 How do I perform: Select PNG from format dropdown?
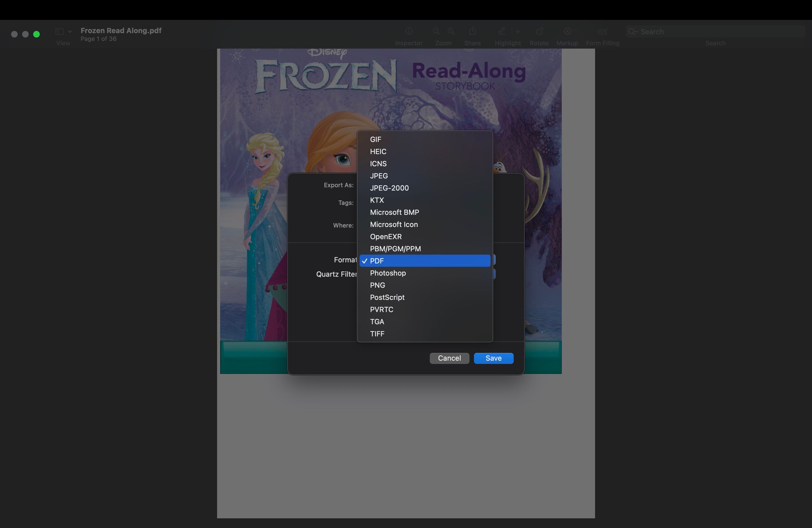pyautogui.click(x=378, y=285)
